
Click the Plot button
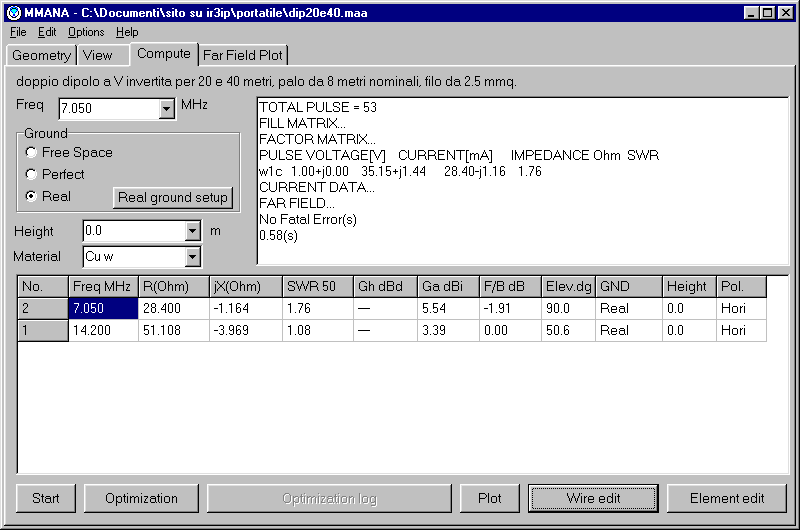point(489,498)
